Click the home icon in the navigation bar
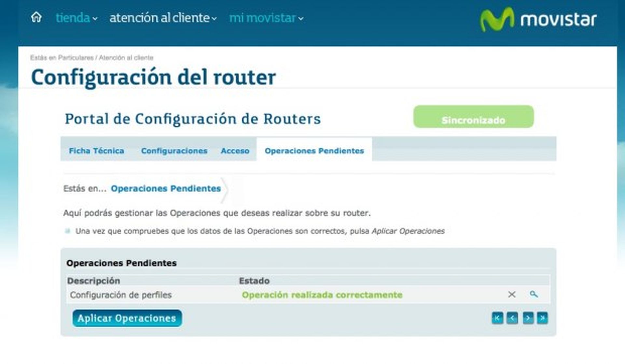625x364 pixels. [x=36, y=18]
